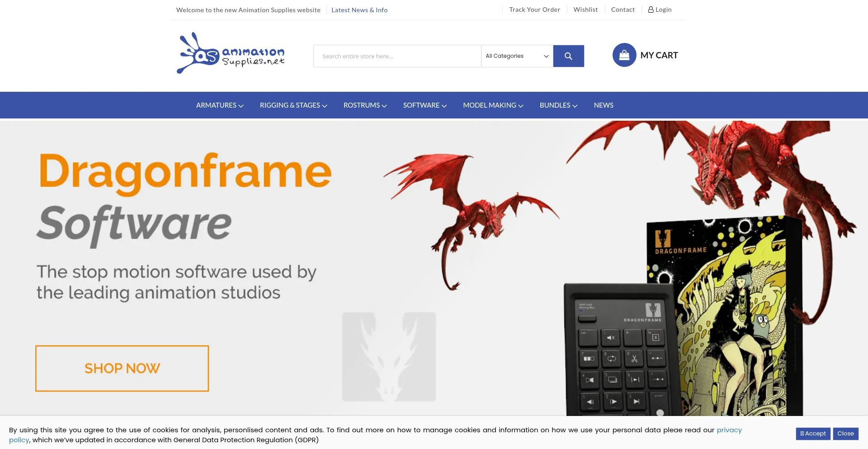
Task: Open the Wishlist link
Action: (x=585, y=9)
